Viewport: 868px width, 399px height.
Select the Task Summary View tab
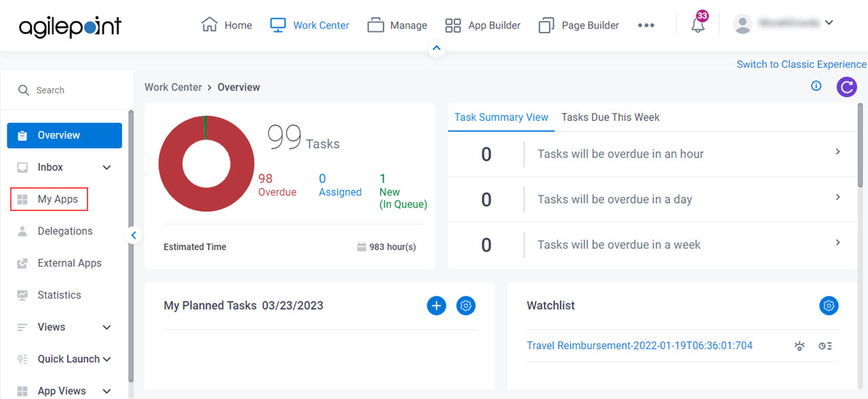pyautogui.click(x=501, y=117)
